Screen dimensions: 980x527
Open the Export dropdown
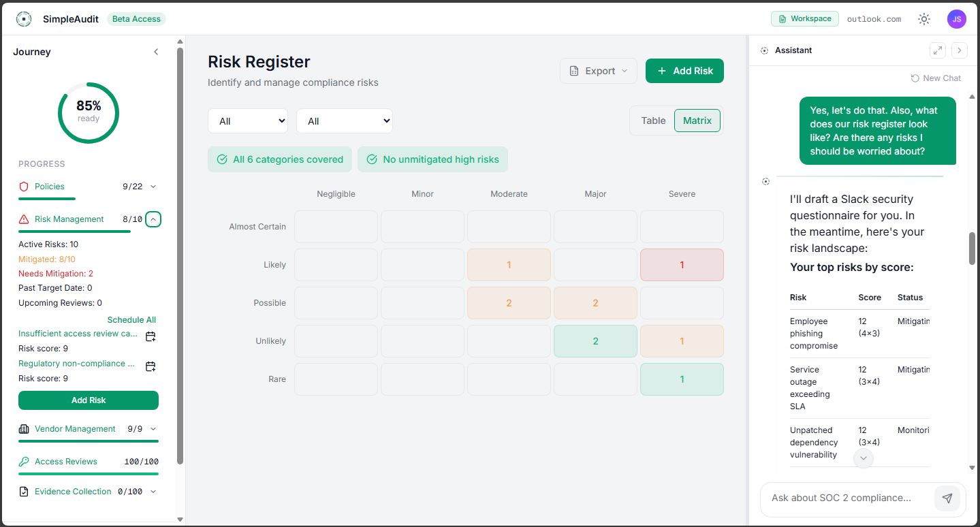(x=599, y=71)
